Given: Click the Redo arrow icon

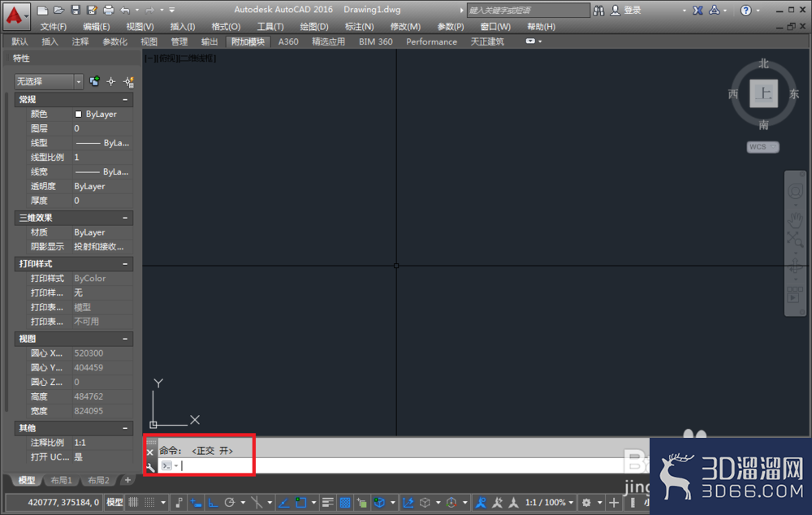Looking at the screenshot, I should (x=149, y=10).
